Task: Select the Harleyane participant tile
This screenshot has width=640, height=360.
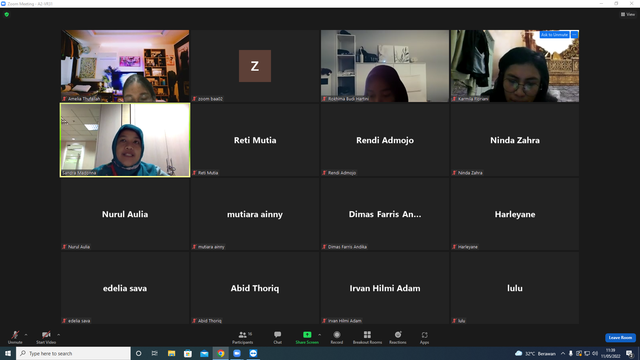Action: (515, 214)
